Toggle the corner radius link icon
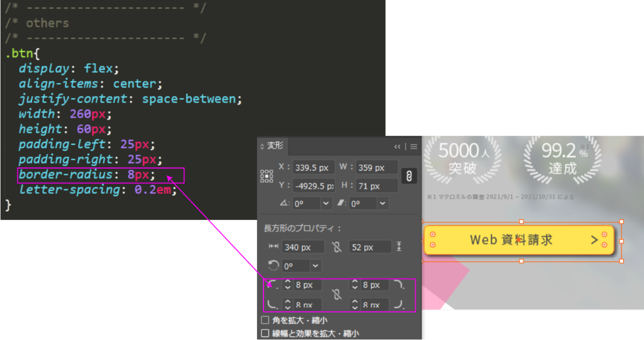The image size is (644, 340). pos(336,294)
